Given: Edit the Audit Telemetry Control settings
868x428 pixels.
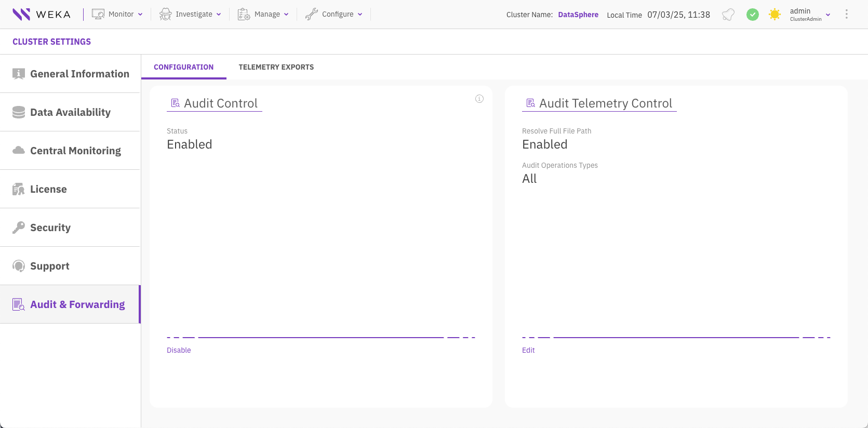Looking at the screenshot, I should pyautogui.click(x=528, y=350).
